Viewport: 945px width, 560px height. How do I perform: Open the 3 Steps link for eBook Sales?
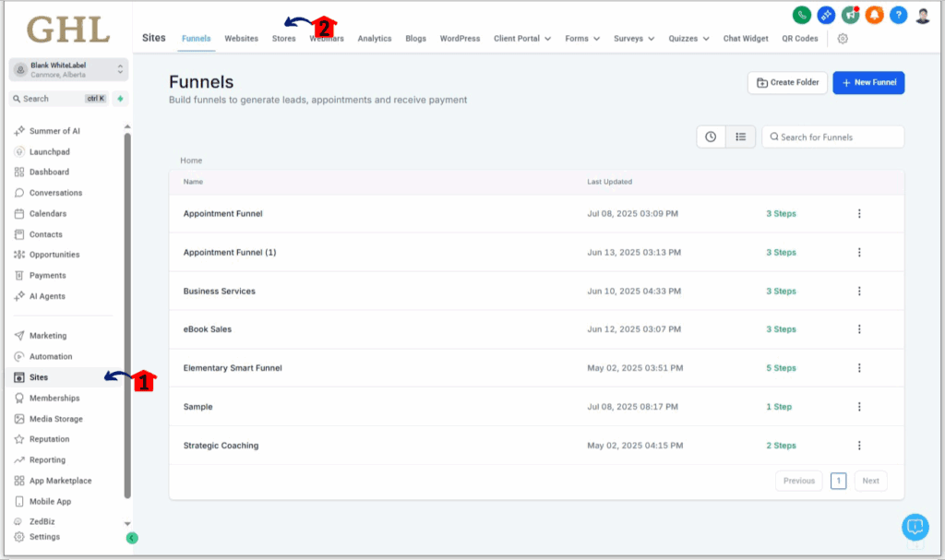coord(781,328)
